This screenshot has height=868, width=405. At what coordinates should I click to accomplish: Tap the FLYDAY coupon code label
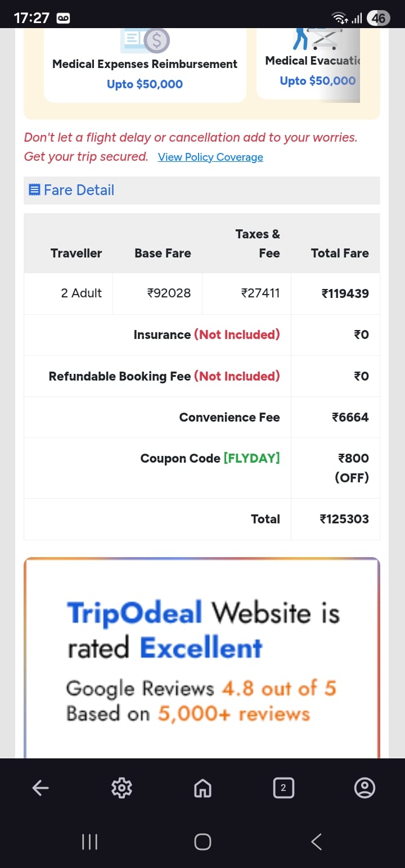pyautogui.click(x=251, y=458)
